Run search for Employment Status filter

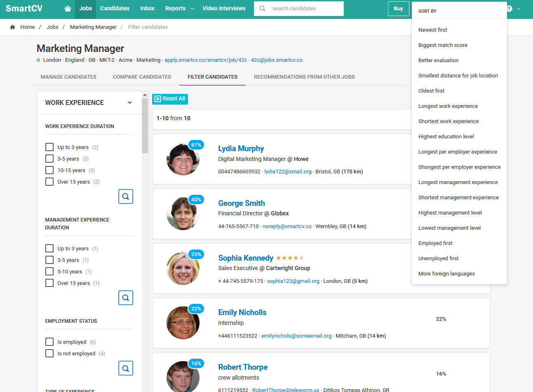click(126, 368)
